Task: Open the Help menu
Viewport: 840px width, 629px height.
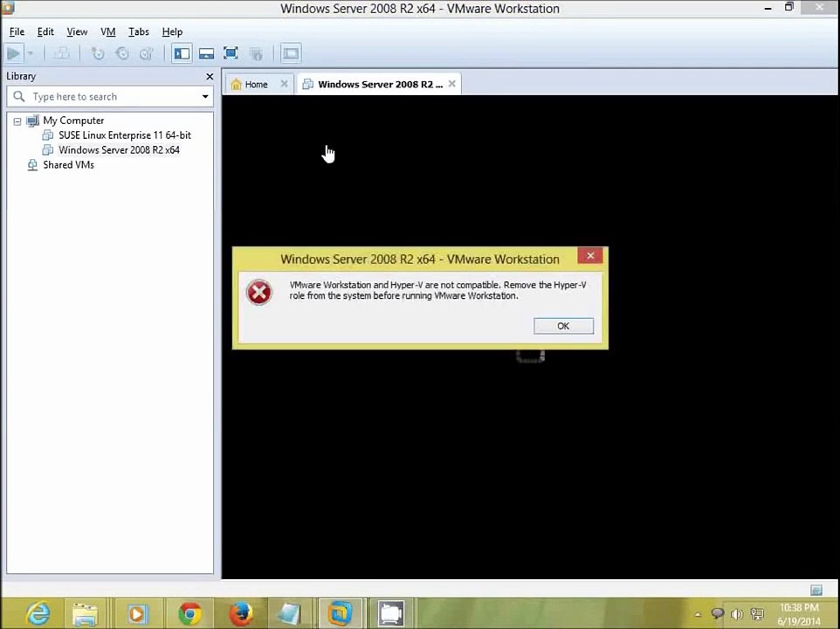Action: [x=172, y=31]
